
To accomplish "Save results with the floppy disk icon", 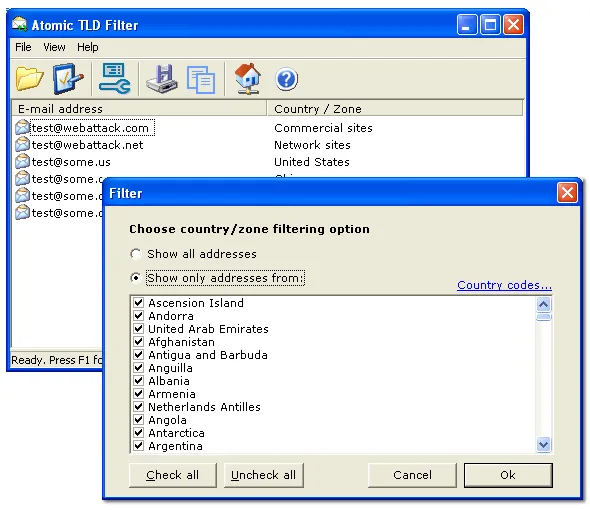I will point(162,79).
